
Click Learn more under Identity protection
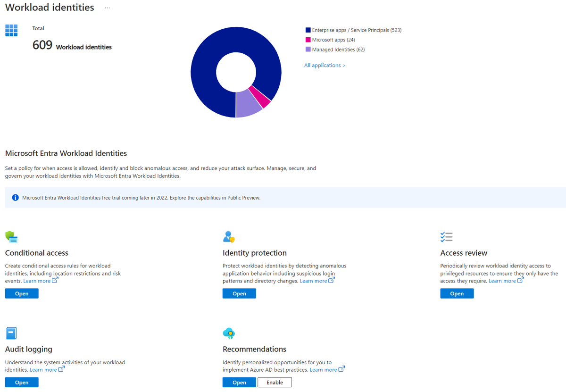tap(313, 281)
